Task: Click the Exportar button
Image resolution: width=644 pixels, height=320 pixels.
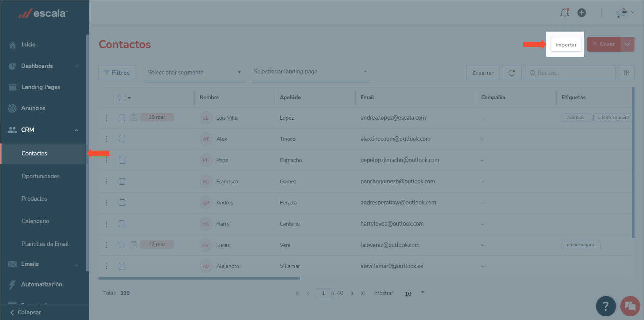Action: [x=483, y=73]
